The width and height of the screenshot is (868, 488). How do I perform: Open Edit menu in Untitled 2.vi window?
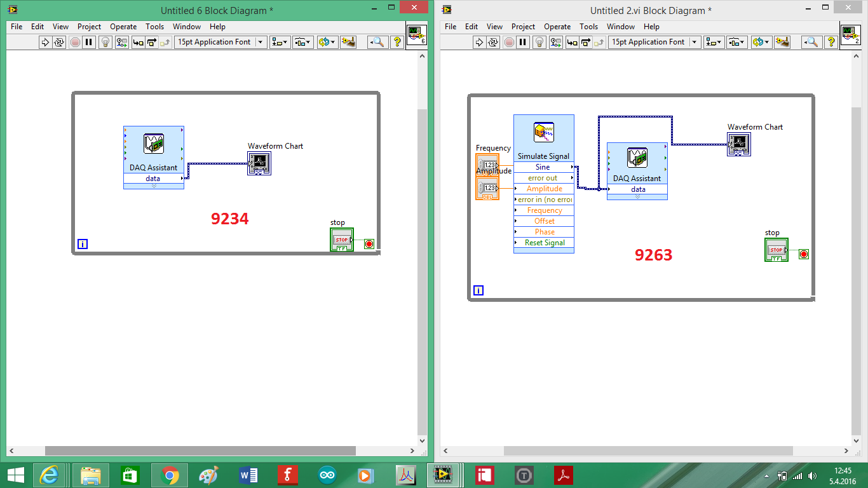click(x=471, y=27)
